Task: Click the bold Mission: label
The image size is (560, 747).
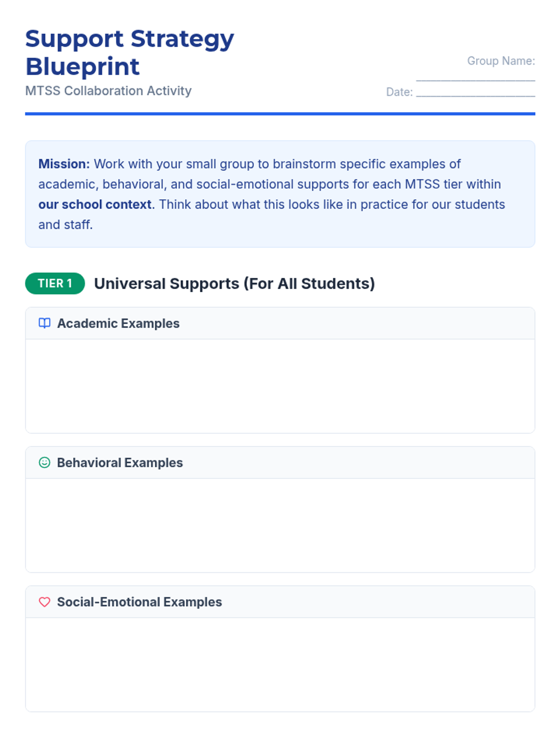Action: click(64, 164)
